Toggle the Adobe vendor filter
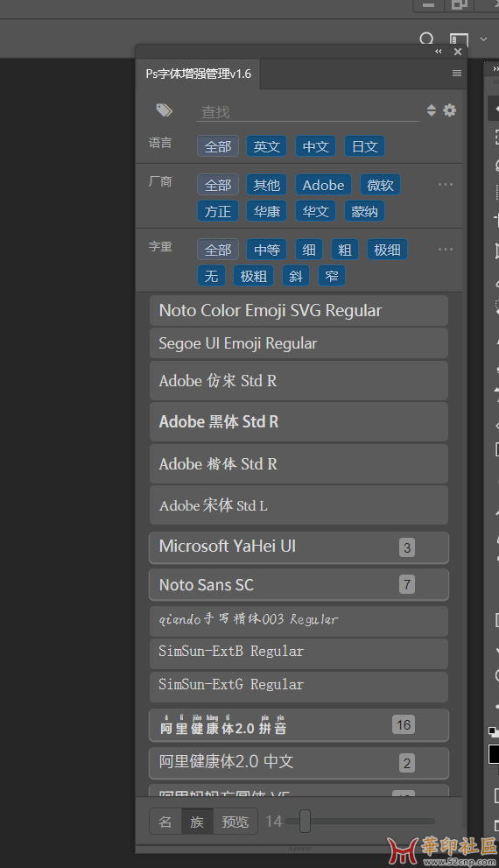This screenshot has height=868, width=499. (x=323, y=185)
